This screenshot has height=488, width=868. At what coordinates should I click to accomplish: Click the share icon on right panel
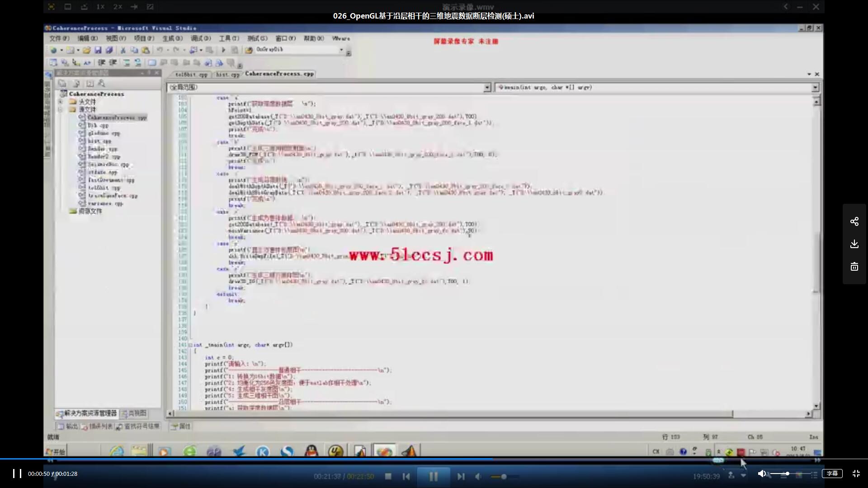tap(854, 221)
